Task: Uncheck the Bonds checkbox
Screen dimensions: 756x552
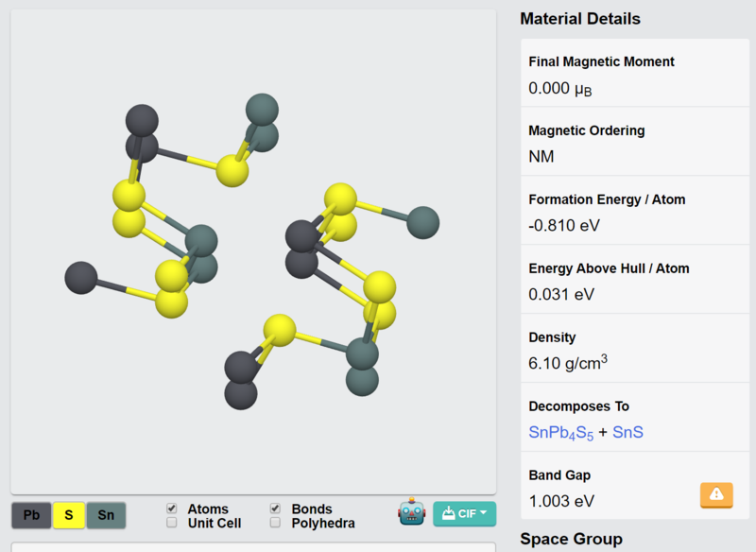Action: [x=275, y=509]
